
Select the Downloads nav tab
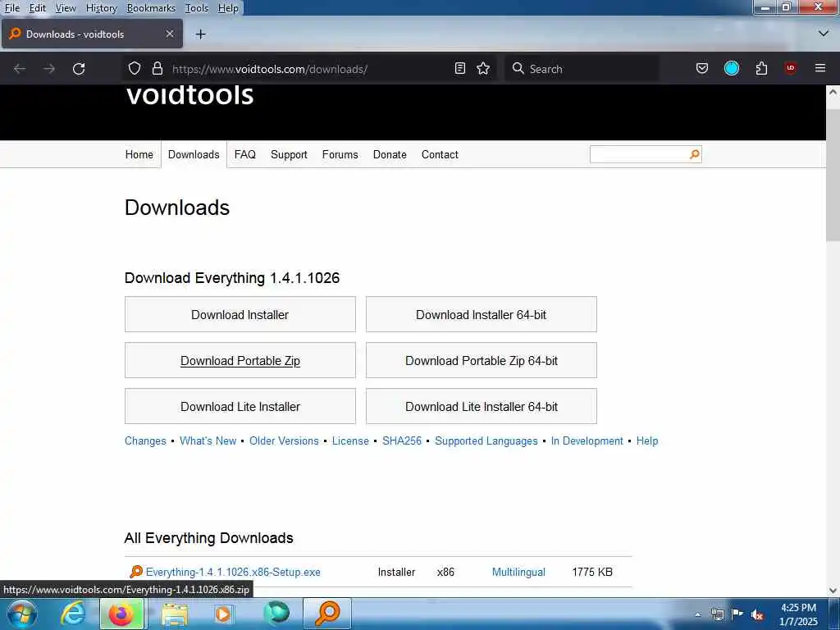194,154
